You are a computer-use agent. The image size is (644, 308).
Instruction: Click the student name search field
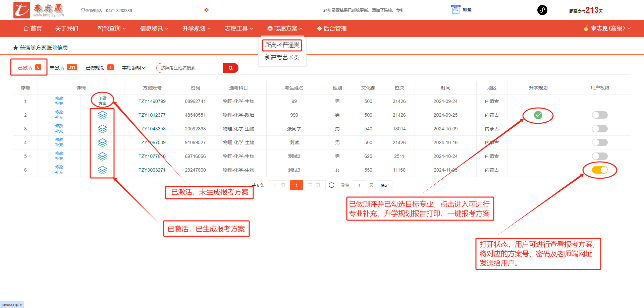click(190, 68)
